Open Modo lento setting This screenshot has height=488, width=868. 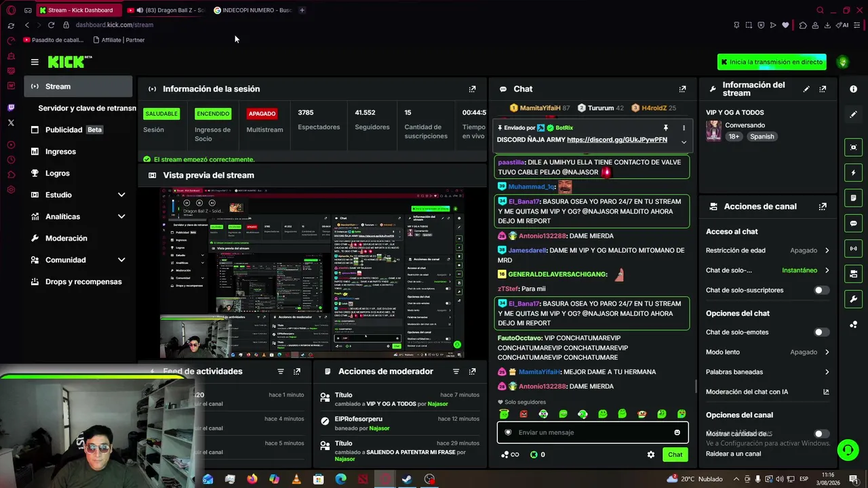point(768,352)
